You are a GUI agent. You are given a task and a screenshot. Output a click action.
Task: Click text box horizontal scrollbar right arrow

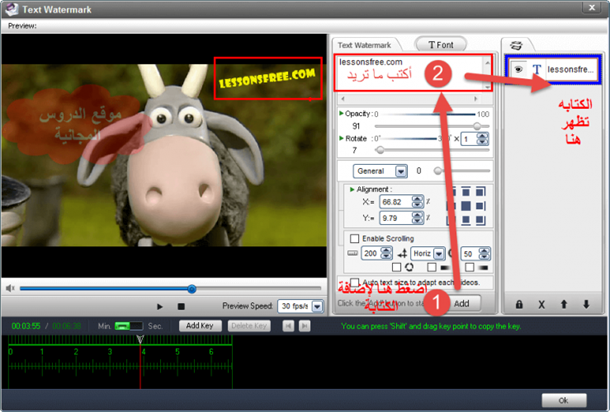[475, 99]
